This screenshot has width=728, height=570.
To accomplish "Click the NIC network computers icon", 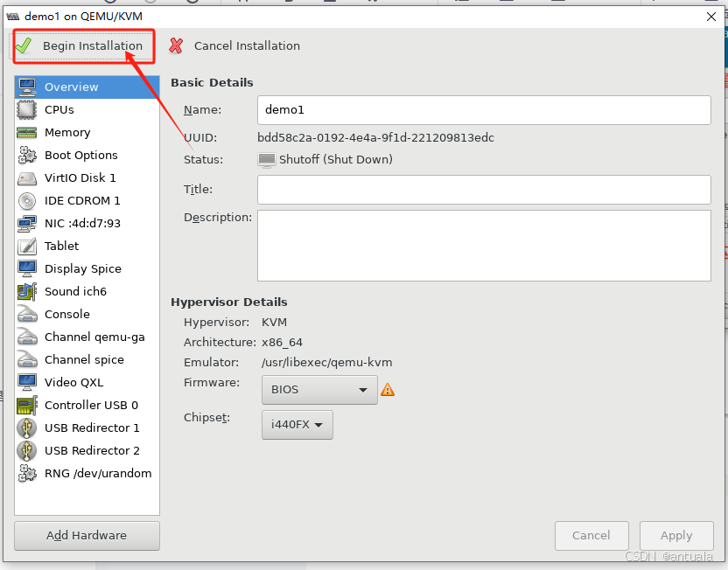I will point(27,223).
